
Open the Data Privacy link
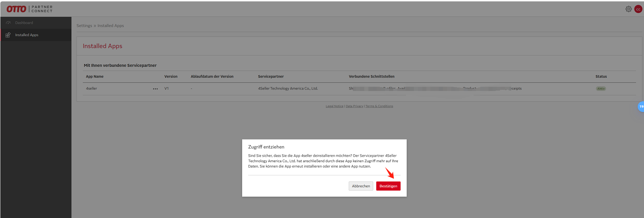[354, 106]
